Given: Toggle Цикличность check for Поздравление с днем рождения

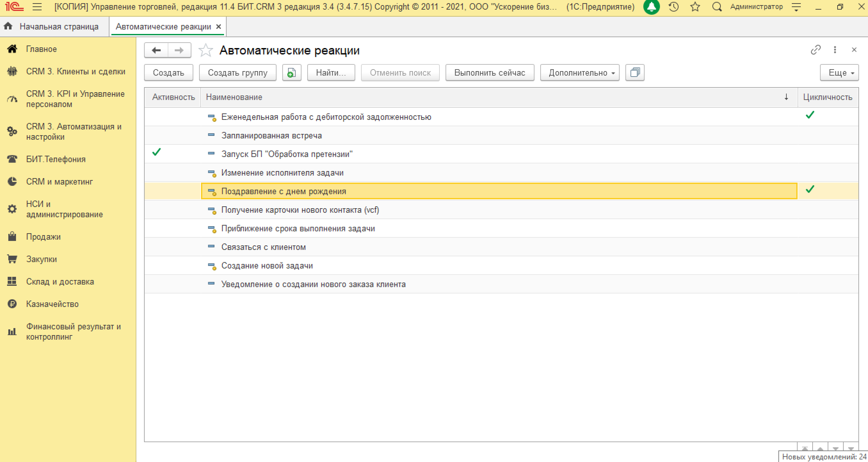Looking at the screenshot, I should (x=810, y=190).
